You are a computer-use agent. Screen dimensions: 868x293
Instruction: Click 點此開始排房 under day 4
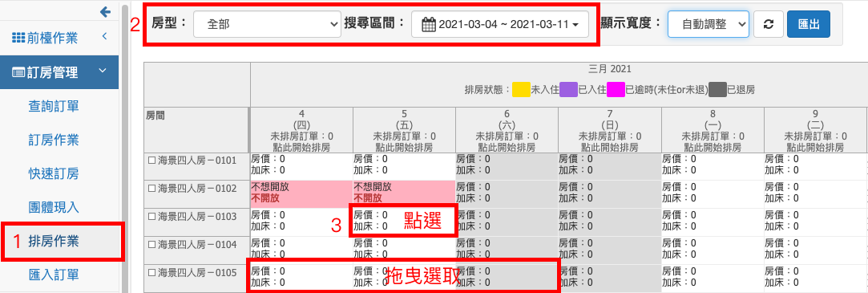point(301,148)
